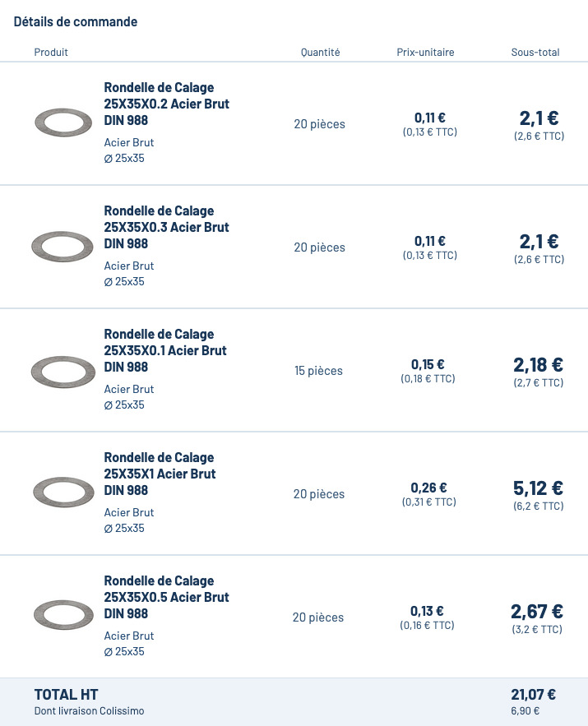This screenshot has width=588, height=726.
Task: Click the 25X35X0.3 washer product image
Action: point(63,247)
